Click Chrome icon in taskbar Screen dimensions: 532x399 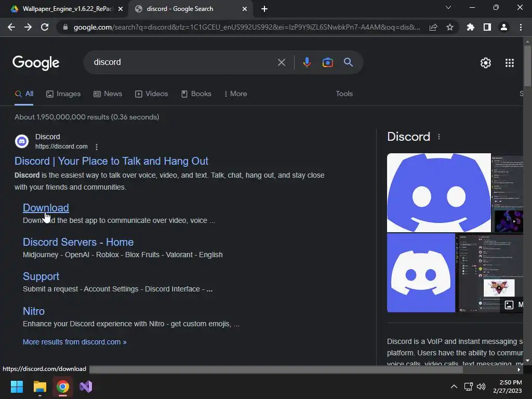[x=63, y=387]
